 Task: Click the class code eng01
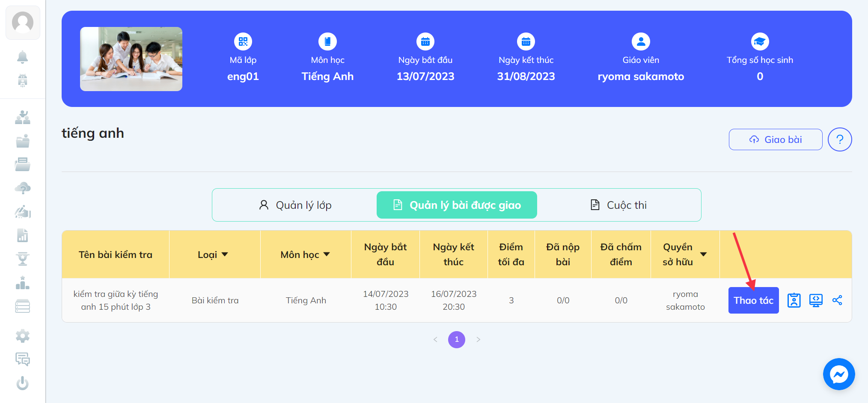coord(243,77)
